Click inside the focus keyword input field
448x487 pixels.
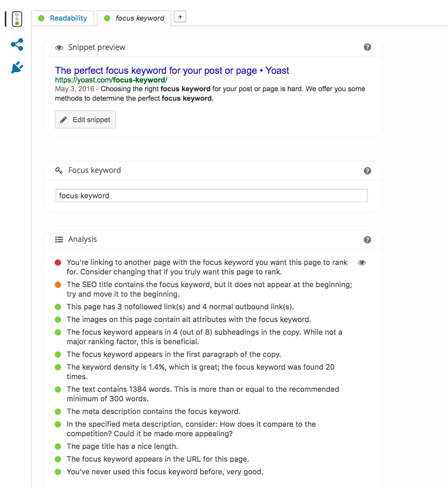[211, 196]
